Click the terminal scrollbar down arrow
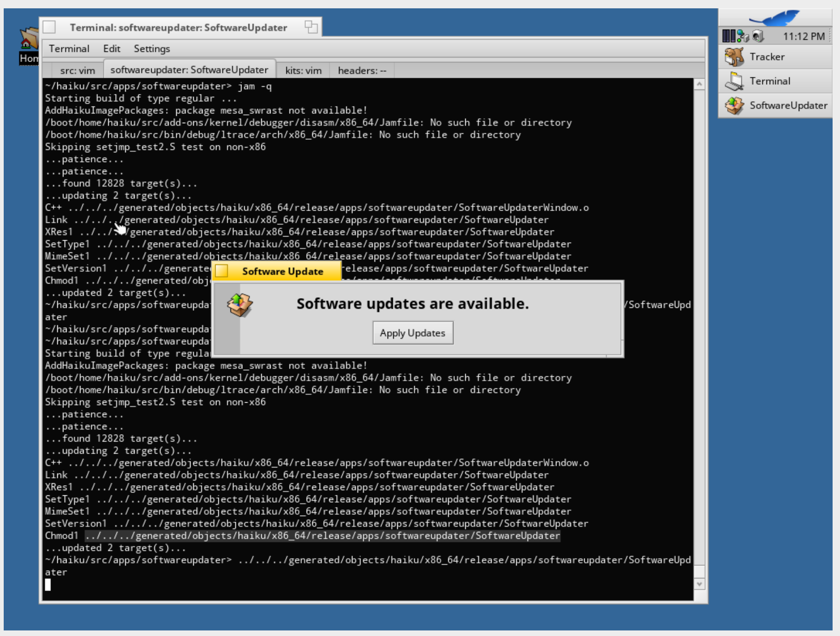Image resolution: width=840 pixels, height=636 pixels. (x=699, y=584)
